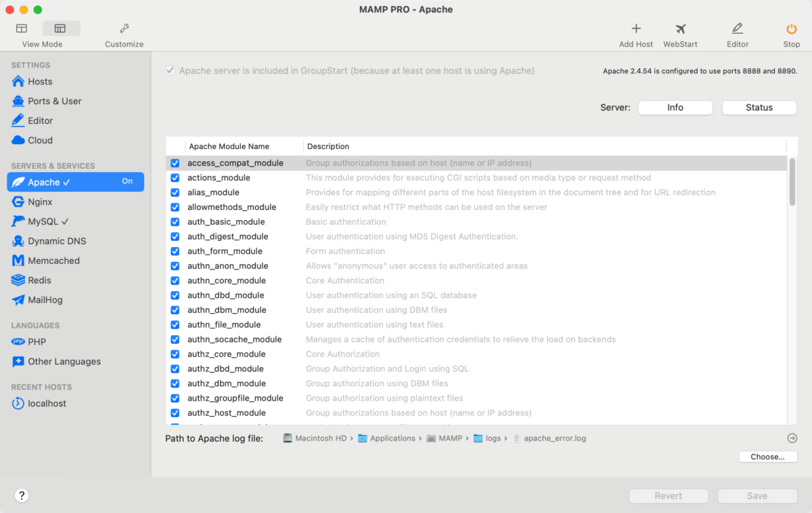The width and height of the screenshot is (812, 513).
Task: Open the Editor pencil toolbar icon
Action: click(738, 28)
